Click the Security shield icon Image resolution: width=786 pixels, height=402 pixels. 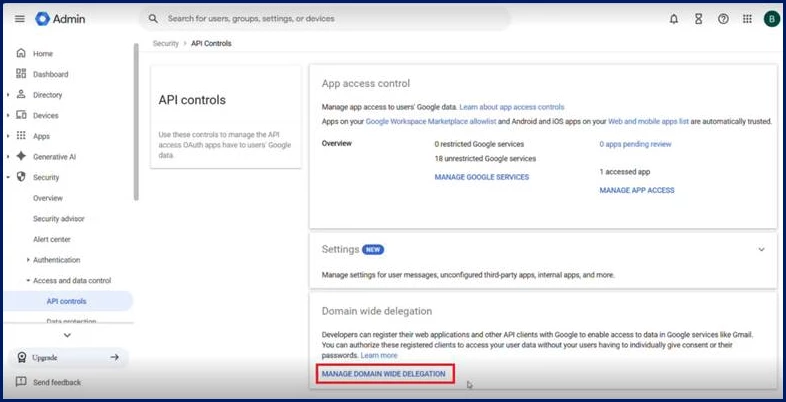click(21, 177)
